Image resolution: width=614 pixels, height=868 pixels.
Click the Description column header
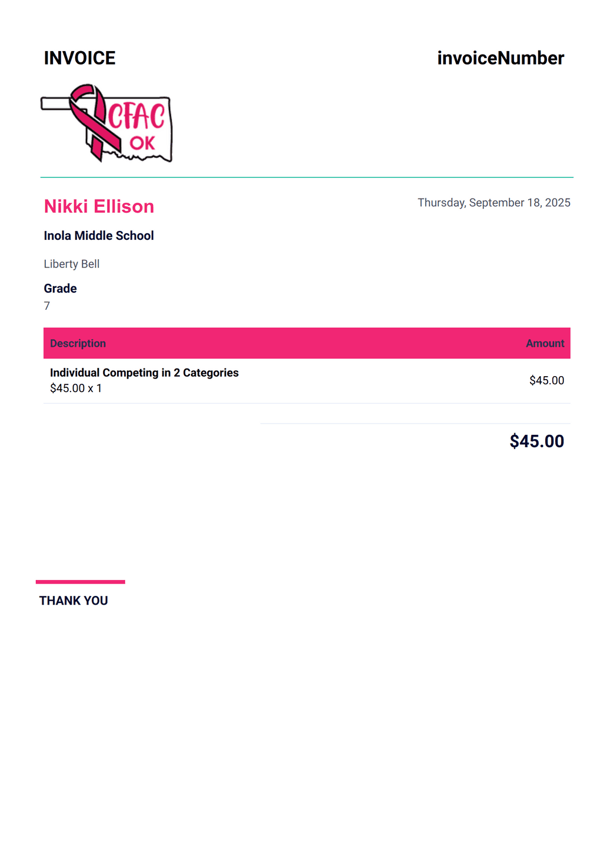78,343
